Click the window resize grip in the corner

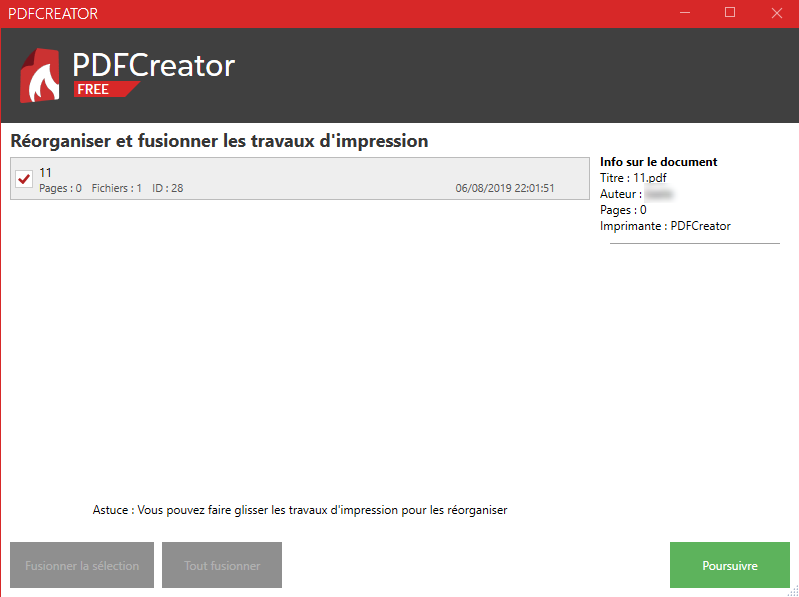point(793,591)
